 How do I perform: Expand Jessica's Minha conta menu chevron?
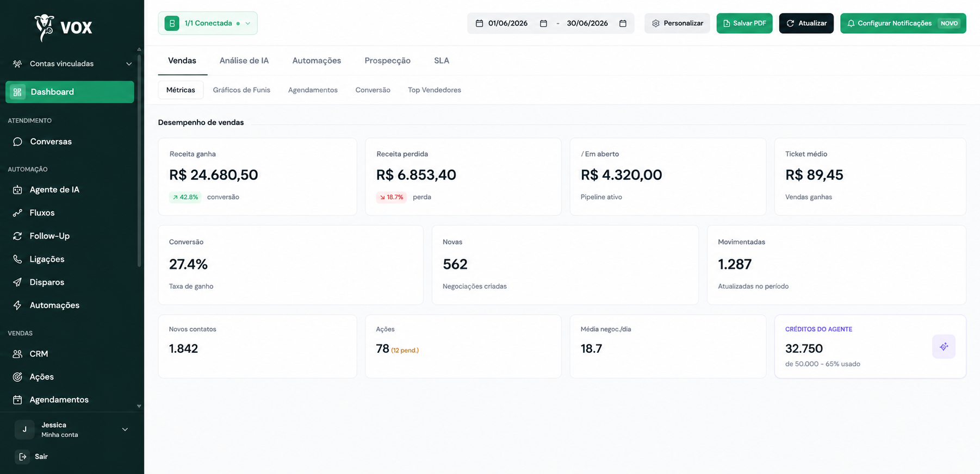pos(125,429)
